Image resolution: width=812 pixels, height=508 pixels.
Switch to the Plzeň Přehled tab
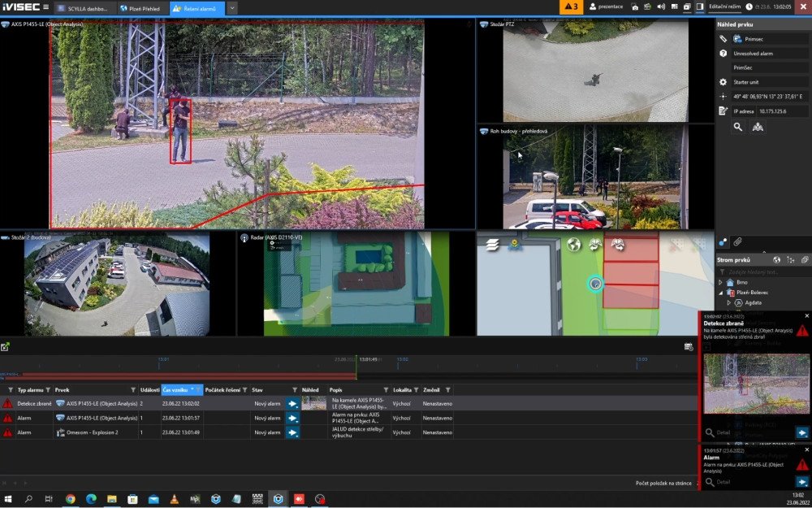click(140, 7)
